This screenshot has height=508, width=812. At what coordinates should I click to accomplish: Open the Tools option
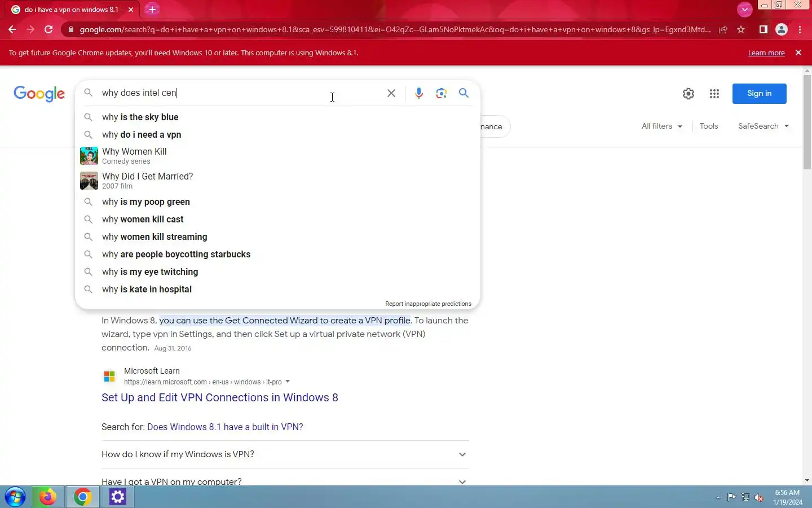click(709, 126)
